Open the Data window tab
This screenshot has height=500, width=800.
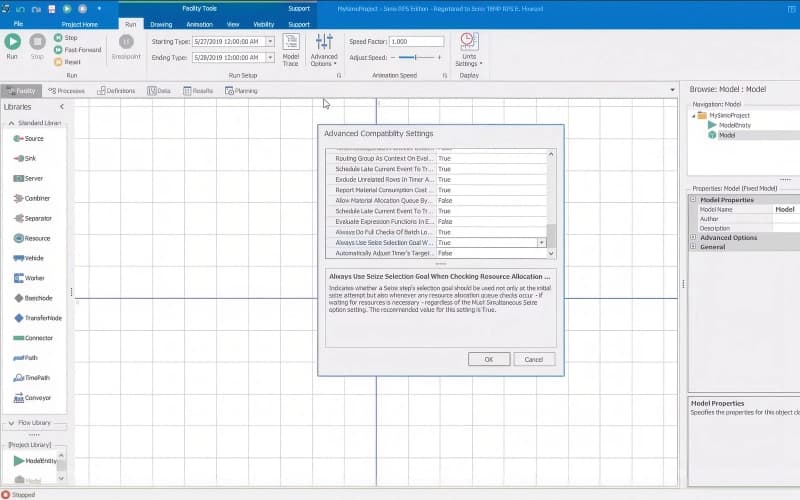point(159,91)
